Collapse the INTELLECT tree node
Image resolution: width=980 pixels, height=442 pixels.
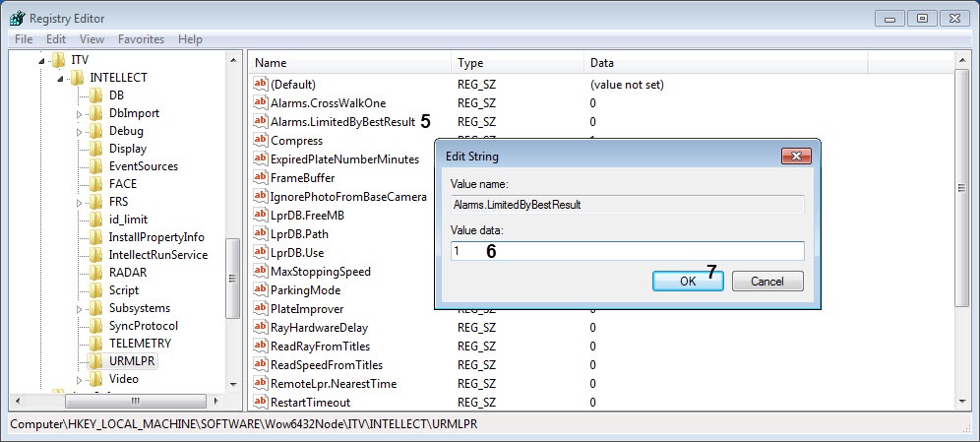pos(61,78)
